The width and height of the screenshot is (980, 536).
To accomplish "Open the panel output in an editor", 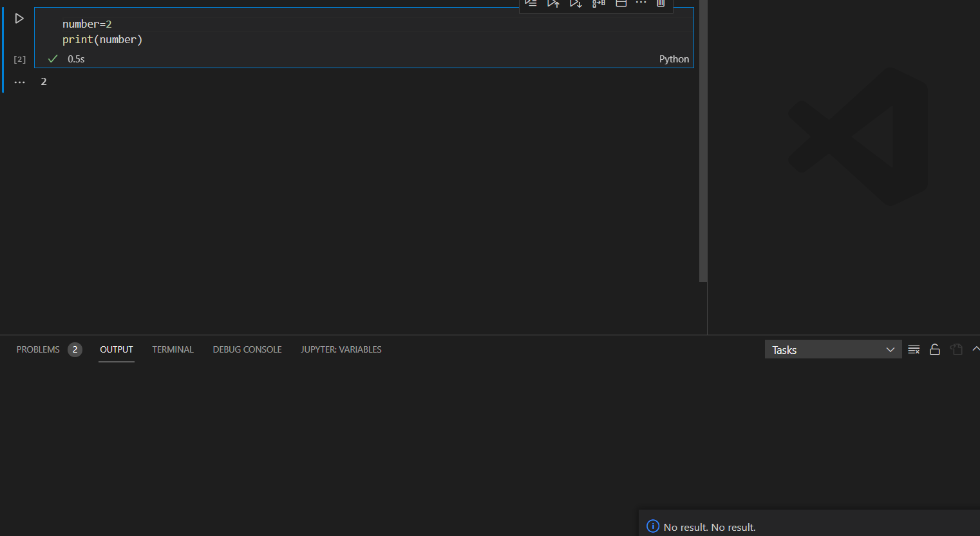I will pos(956,349).
